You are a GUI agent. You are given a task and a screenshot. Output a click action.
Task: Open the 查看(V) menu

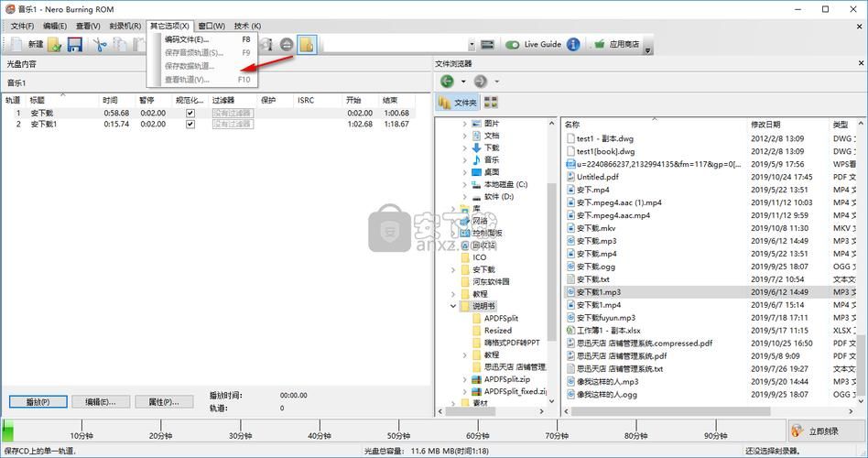tap(88, 26)
